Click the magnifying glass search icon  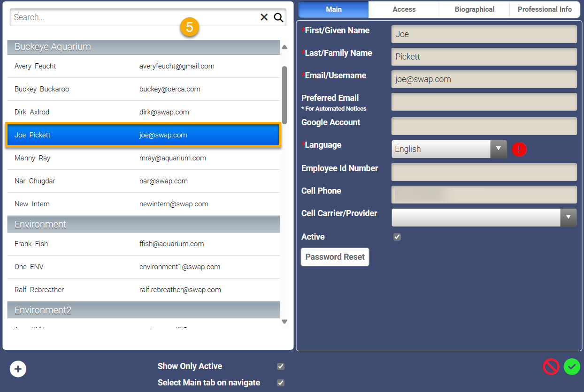click(x=278, y=17)
